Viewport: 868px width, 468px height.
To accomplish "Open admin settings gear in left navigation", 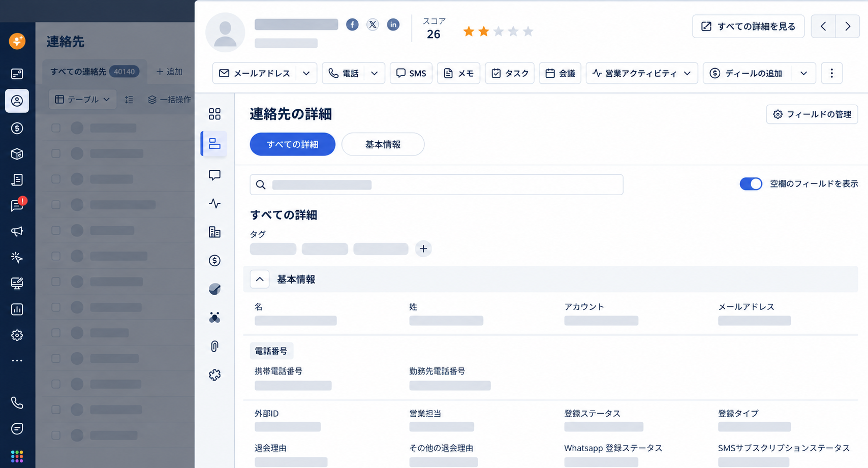I will pos(17,335).
